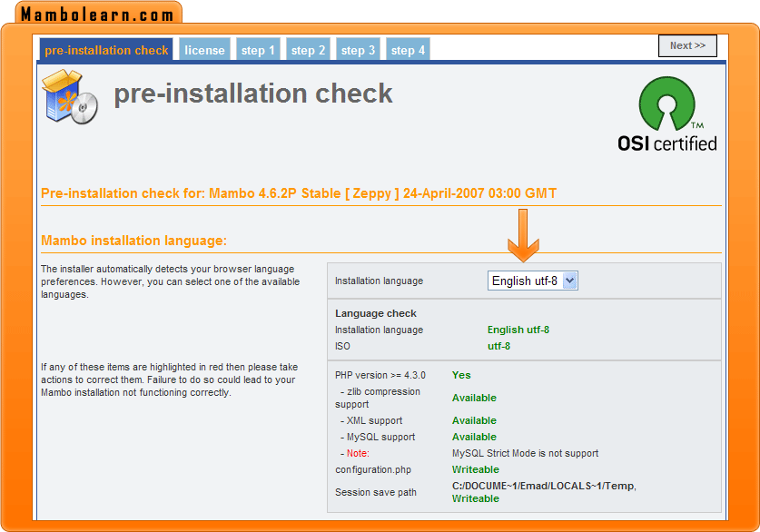Click 'MySQL support' label
Viewport: 760px width, 532px height.
tap(378, 437)
